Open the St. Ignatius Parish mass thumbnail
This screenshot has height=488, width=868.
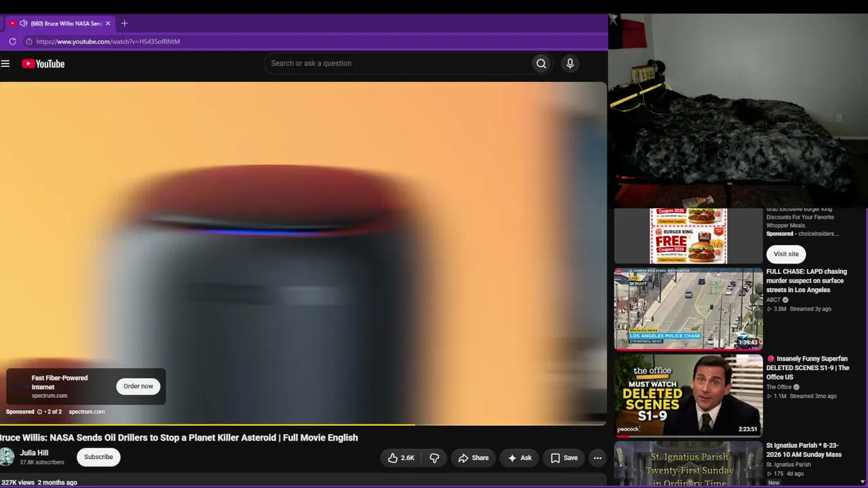coord(688,464)
